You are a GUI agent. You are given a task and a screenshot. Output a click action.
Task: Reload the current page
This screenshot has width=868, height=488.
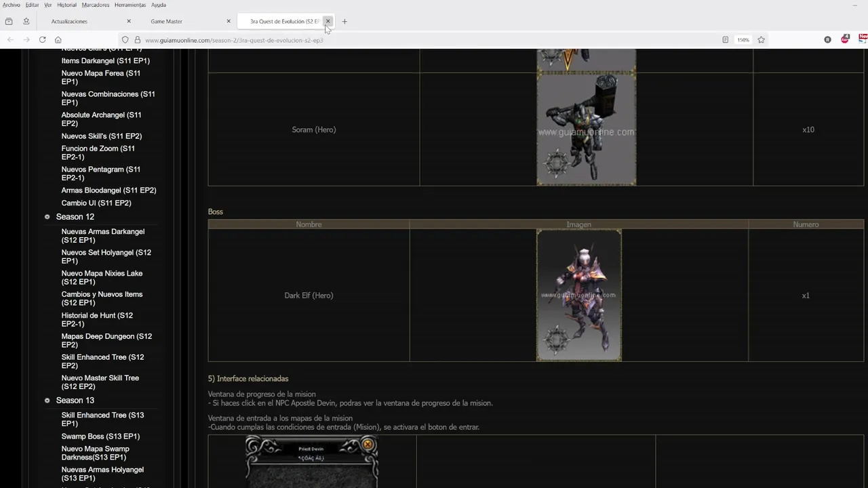pos(42,40)
